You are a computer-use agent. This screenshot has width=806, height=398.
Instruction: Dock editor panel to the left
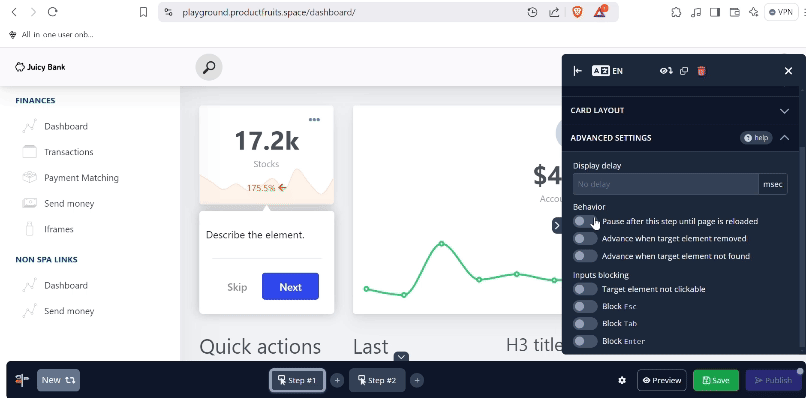(x=577, y=71)
